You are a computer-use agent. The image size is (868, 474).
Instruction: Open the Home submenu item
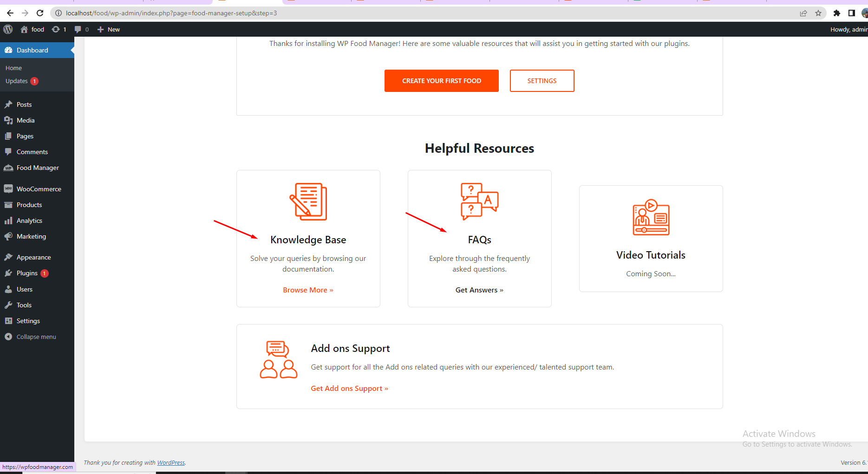tap(13, 68)
